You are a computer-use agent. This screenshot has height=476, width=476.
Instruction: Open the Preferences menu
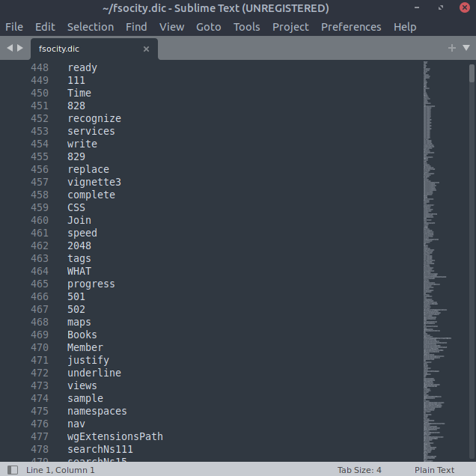(x=351, y=27)
